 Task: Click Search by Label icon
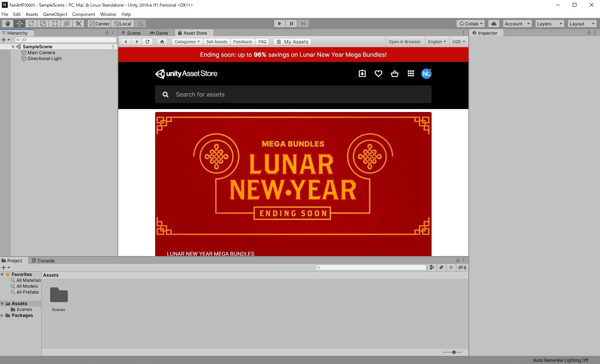pos(441,267)
